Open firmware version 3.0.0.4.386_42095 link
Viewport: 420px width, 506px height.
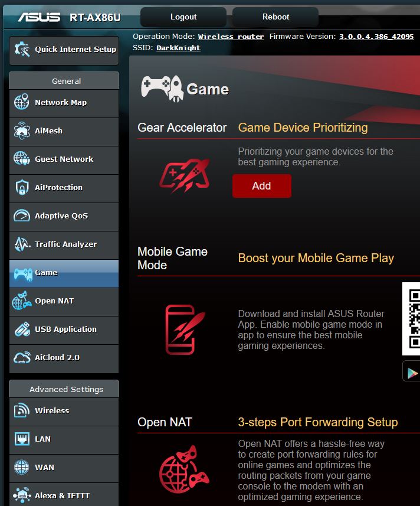click(376, 37)
